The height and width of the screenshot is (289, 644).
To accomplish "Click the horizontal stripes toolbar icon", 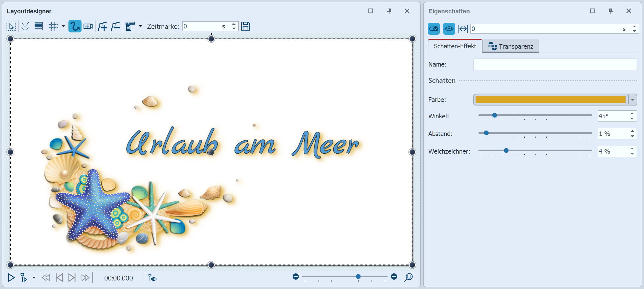I will click(x=39, y=26).
